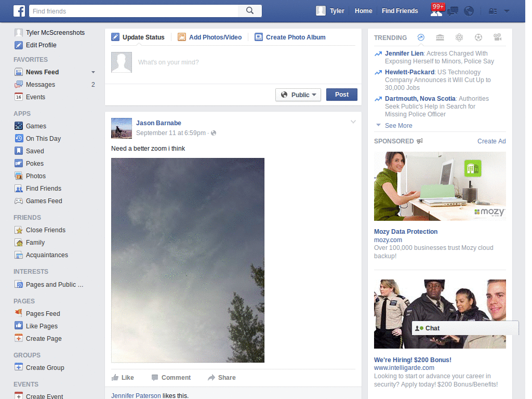Select the science trending filter icon
This screenshot has height=399, width=532.
(x=459, y=37)
